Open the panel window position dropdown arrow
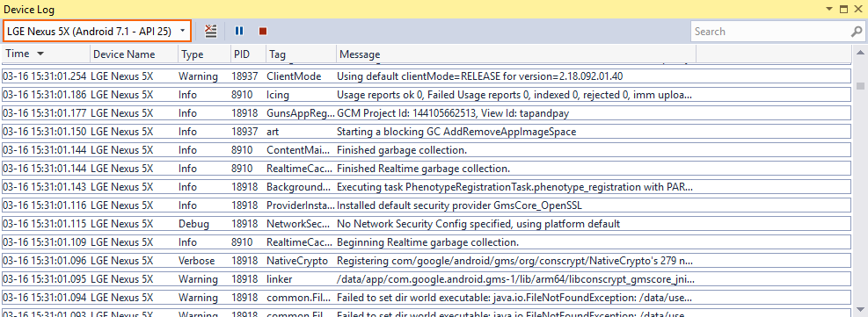This screenshot has width=868, height=317. pos(828,9)
